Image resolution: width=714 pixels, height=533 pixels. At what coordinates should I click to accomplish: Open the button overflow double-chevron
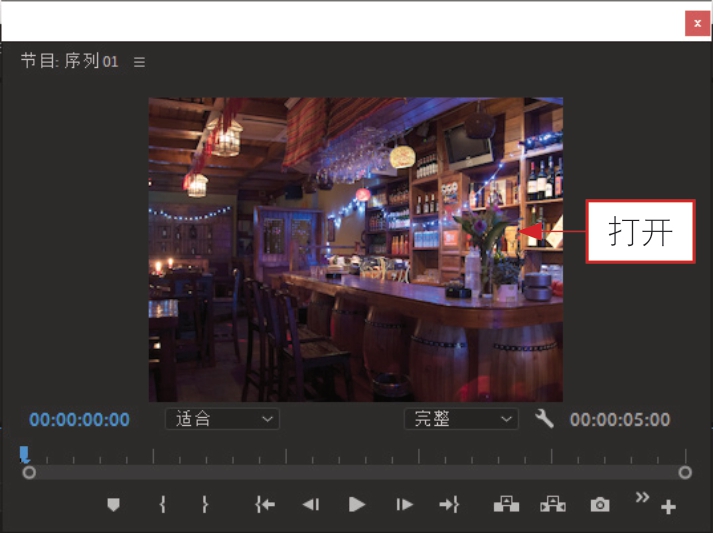pos(643,497)
